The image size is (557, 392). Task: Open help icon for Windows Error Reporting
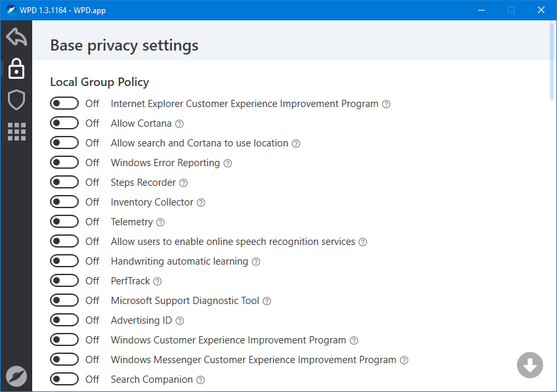click(228, 163)
